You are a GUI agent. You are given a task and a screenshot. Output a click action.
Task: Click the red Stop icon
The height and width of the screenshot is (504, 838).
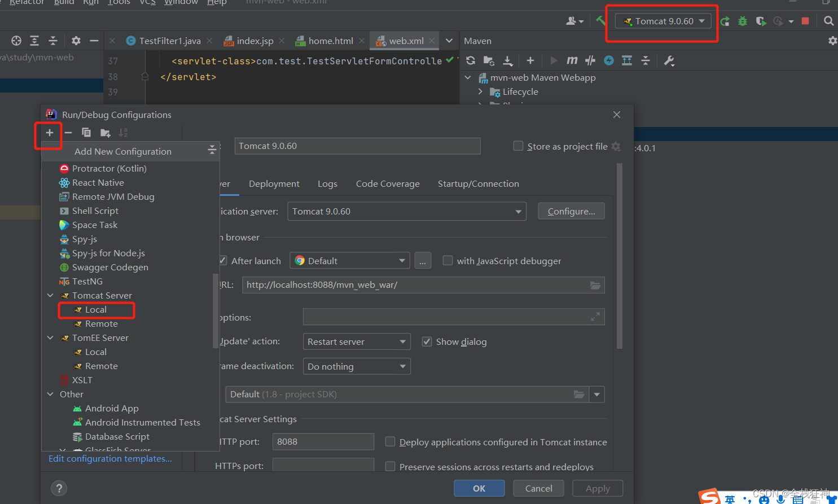tap(805, 21)
